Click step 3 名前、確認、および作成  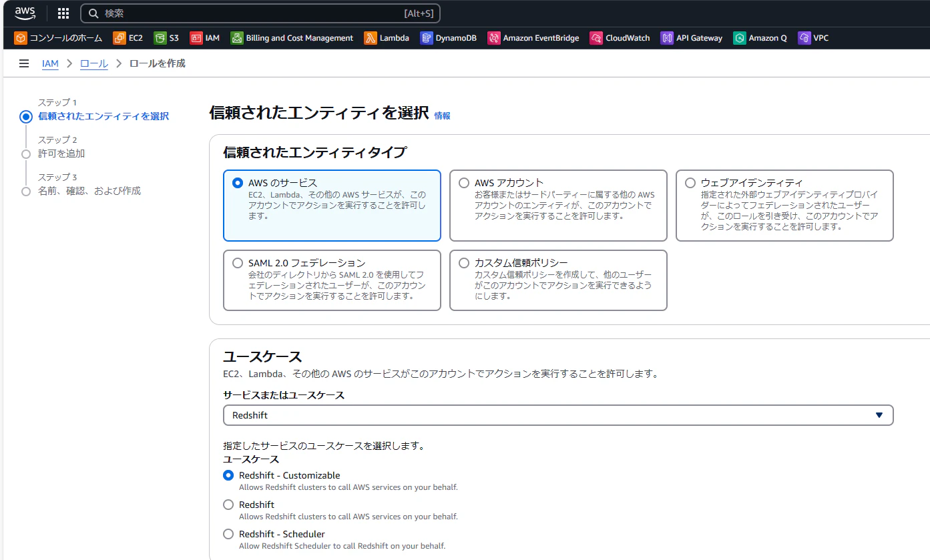(x=89, y=191)
